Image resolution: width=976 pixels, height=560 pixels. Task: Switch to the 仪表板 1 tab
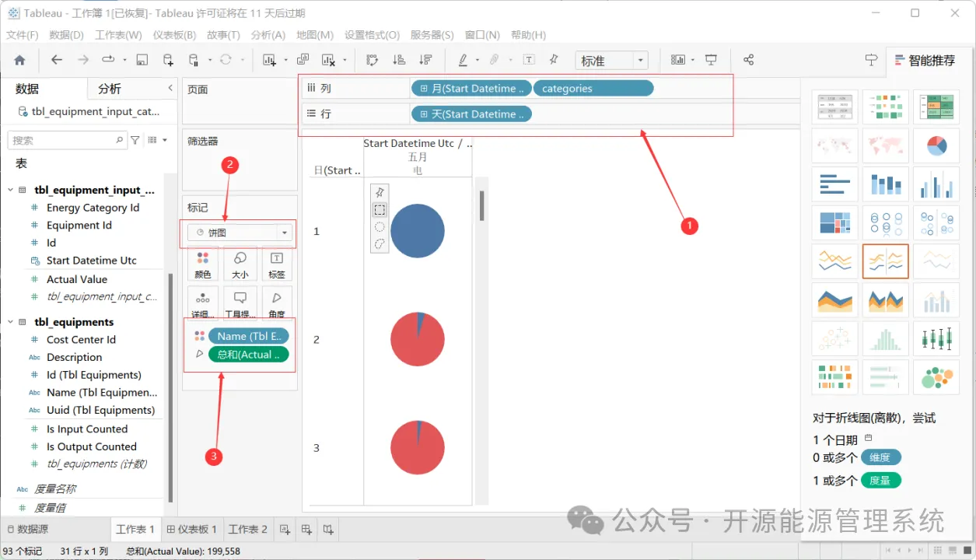click(x=191, y=529)
